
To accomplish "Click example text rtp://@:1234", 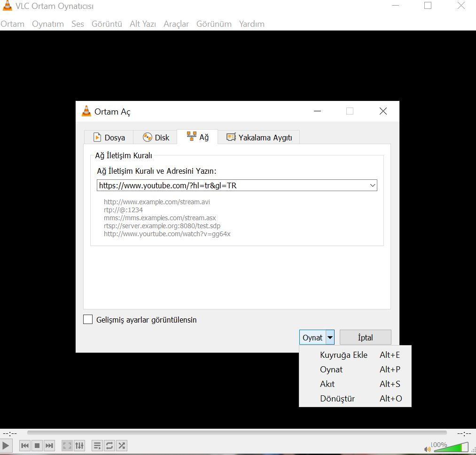I will point(123,210).
